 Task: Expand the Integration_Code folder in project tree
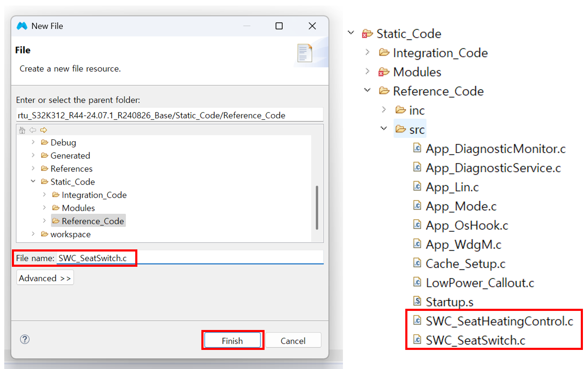tap(368, 52)
